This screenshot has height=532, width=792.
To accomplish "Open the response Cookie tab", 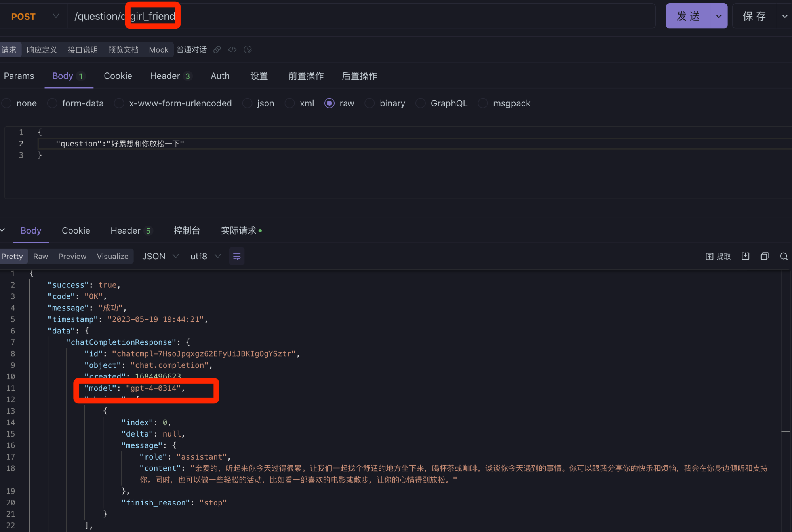I will point(76,230).
